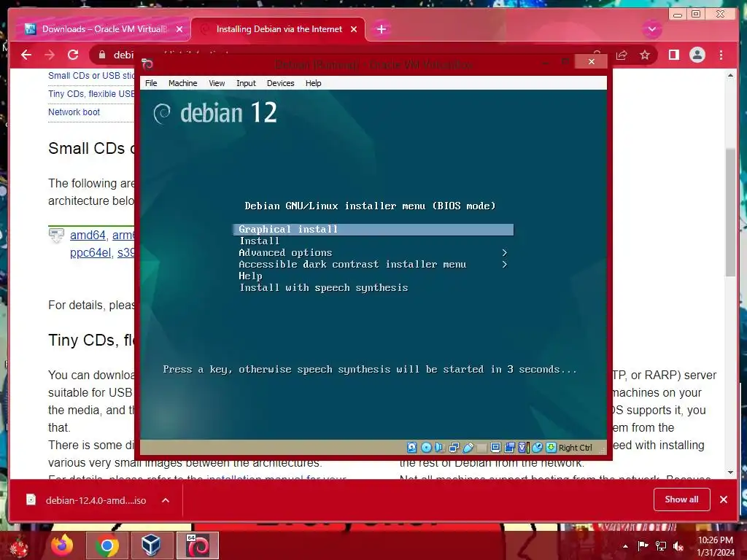Toggle Chrome side panel
This screenshot has height=560, width=747.
pos(673,55)
